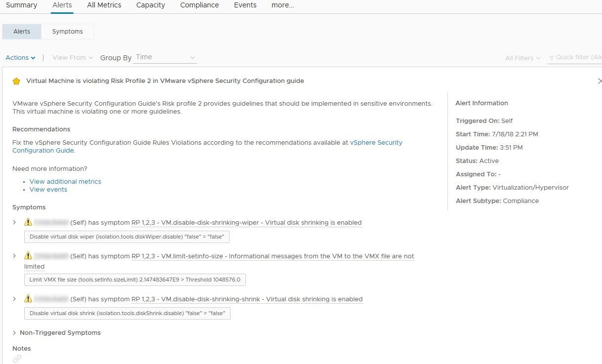The image size is (602, 364).
Task: Open the more... tabs menu
Action: click(282, 5)
